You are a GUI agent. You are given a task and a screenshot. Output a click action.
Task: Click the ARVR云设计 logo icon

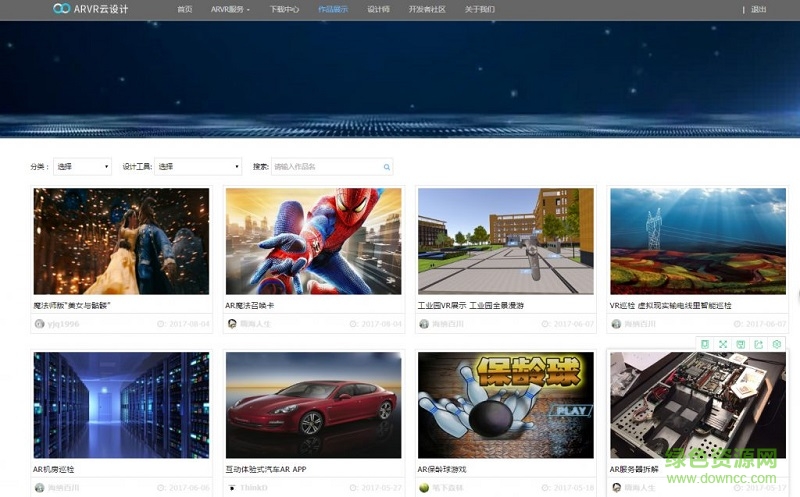[x=62, y=8]
